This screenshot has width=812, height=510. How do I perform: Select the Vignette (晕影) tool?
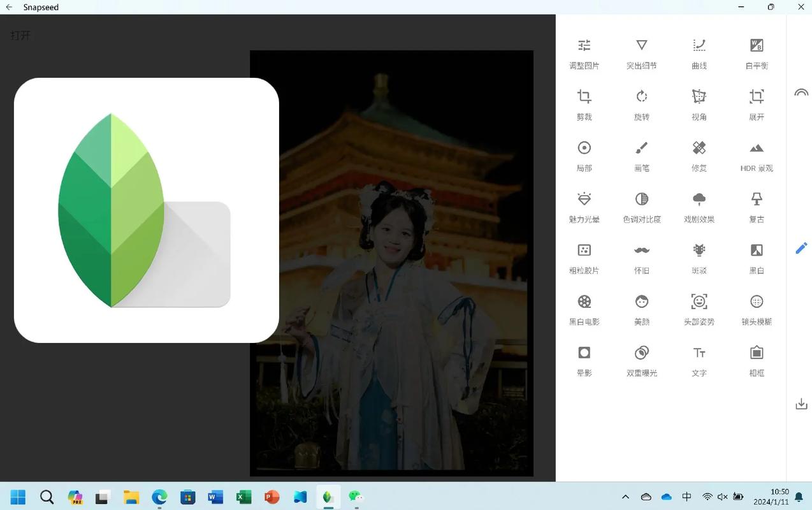pyautogui.click(x=584, y=360)
